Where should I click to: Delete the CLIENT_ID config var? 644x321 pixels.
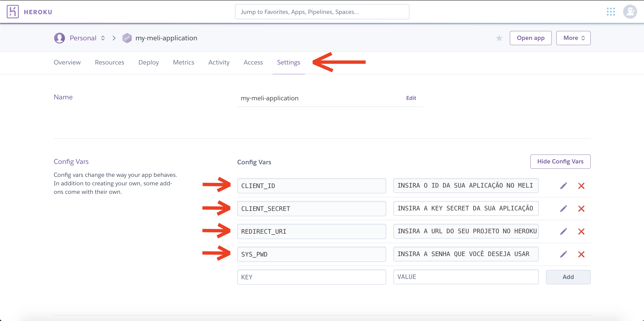581,186
